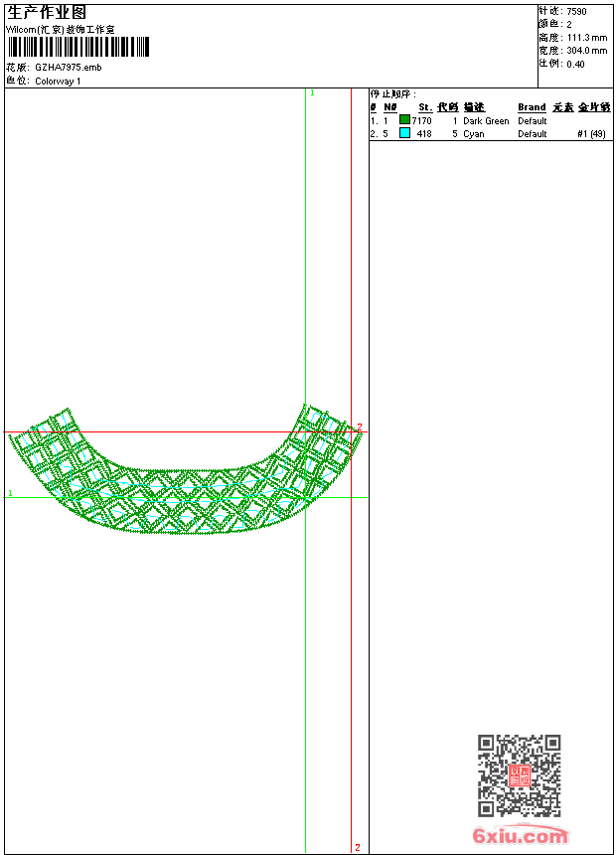616x855 pixels.
Task: Click the sequin value '#1 (49)'
Action: [x=591, y=134]
